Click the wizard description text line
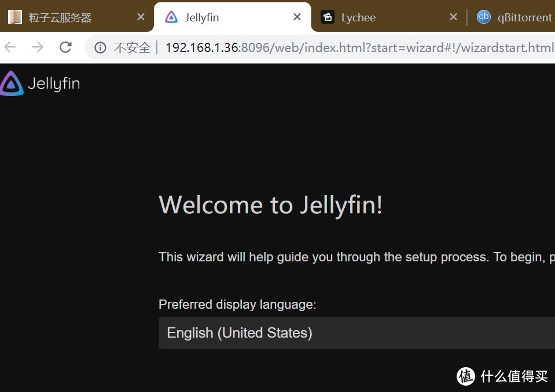The height and width of the screenshot is (392, 555). (356, 257)
